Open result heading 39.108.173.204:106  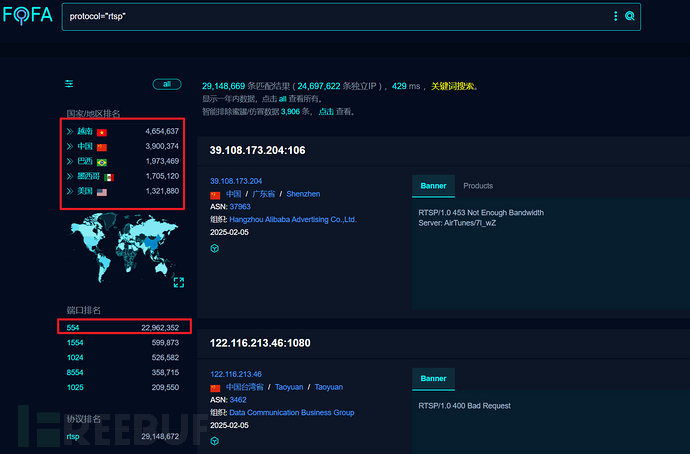(257, 150)
